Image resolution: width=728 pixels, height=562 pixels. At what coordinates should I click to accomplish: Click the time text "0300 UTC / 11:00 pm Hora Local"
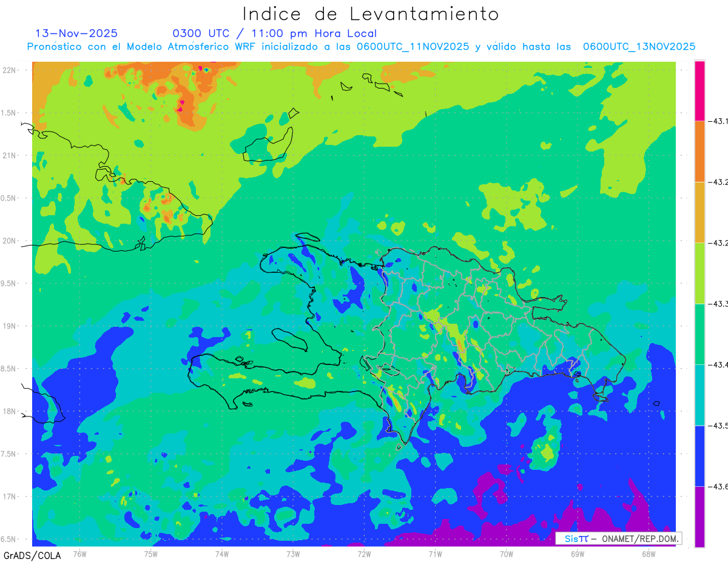coord(275,33)
